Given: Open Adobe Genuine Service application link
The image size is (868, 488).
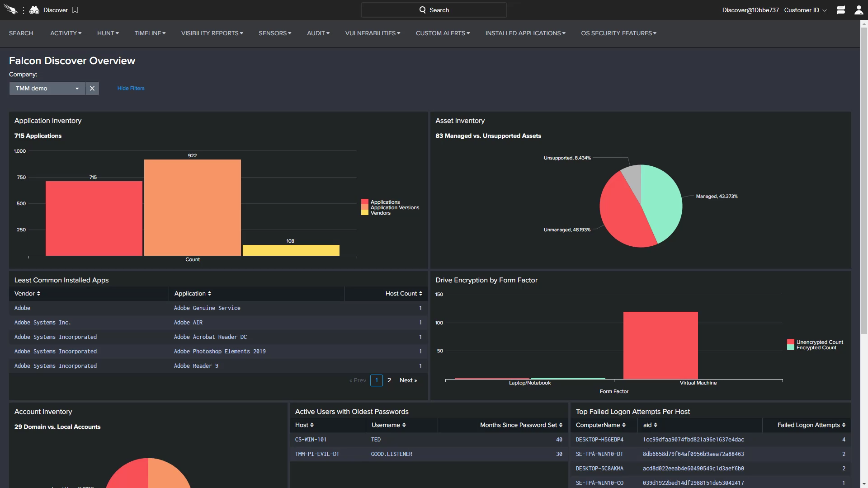Looking at the screenshot, I should pos(207,308).
